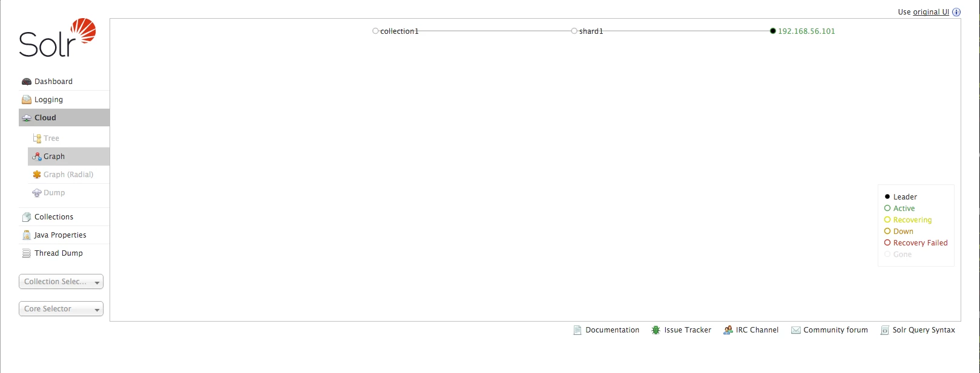Click the Active legend label
Viewport: 980px width, 373px height.
[x=904, y=209]
